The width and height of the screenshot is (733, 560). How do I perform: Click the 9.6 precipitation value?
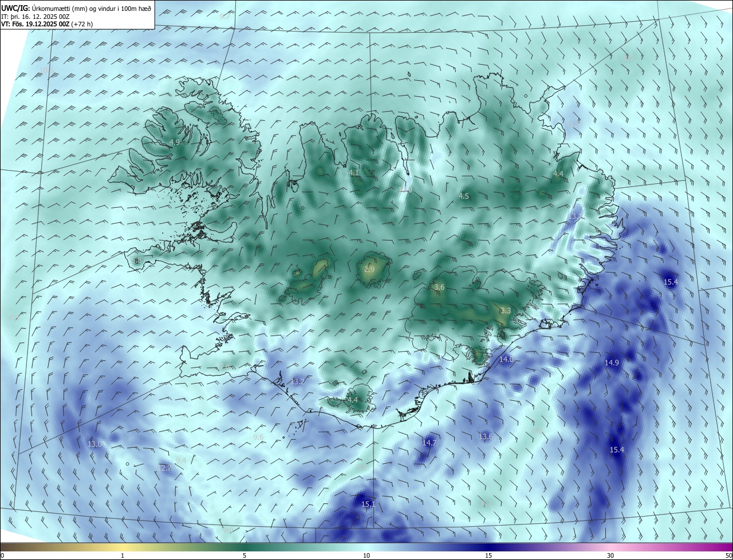point(258,437)
